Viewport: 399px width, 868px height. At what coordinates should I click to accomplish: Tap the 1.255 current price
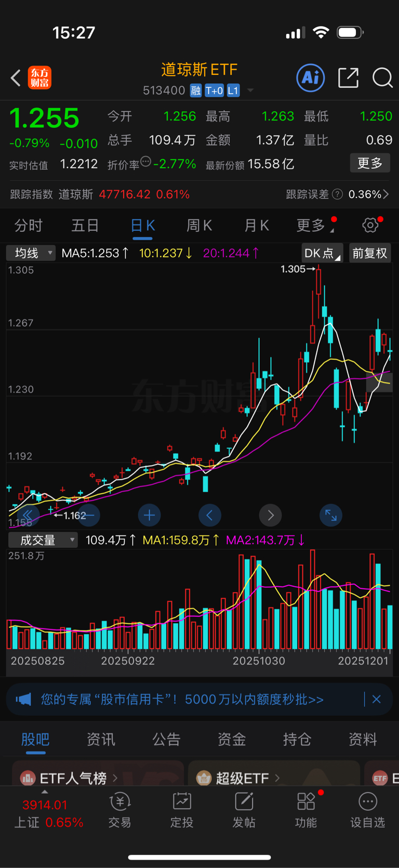pos(44,118)
